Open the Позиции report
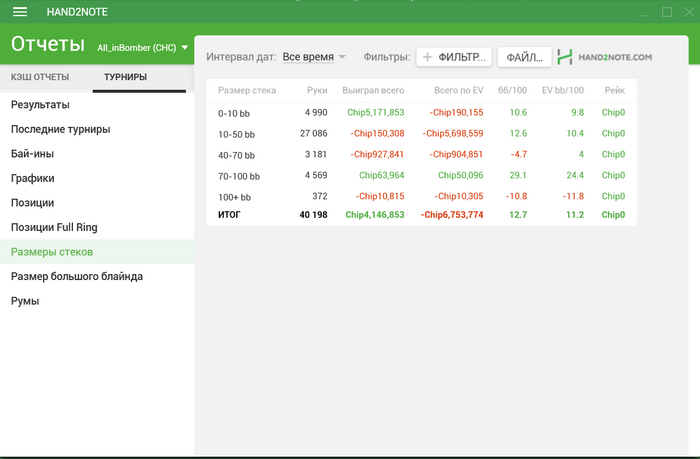This screenshot has height=459, width=700. (97, 203)
